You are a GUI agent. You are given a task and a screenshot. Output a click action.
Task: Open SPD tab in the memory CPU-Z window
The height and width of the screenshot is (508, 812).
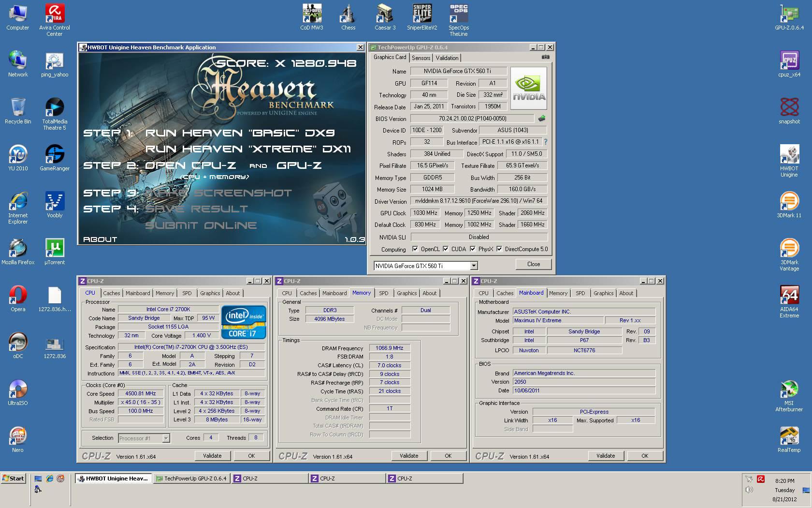click(x=384, y=293)
